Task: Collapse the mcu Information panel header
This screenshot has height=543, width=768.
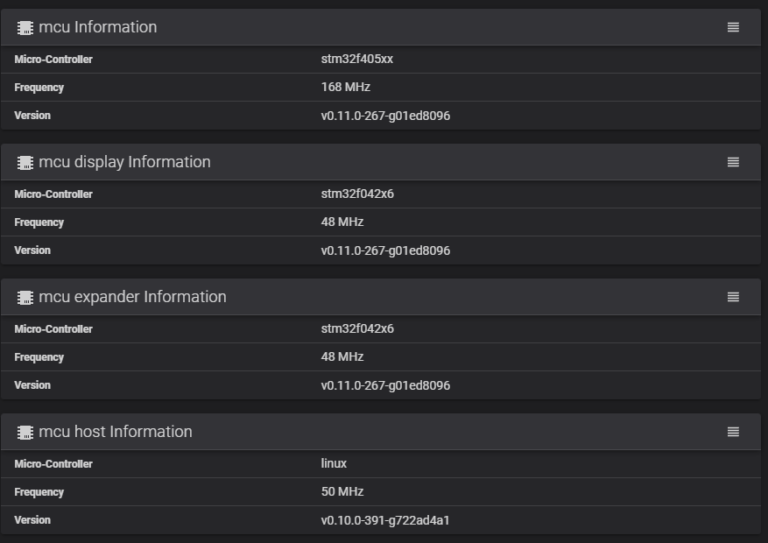Action: 98,28
